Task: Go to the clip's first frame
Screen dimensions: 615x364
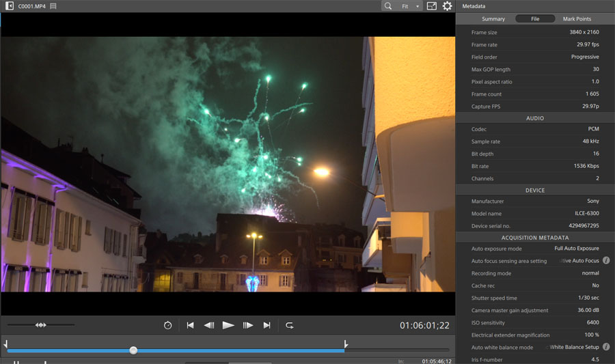Action: coord(190,325)
